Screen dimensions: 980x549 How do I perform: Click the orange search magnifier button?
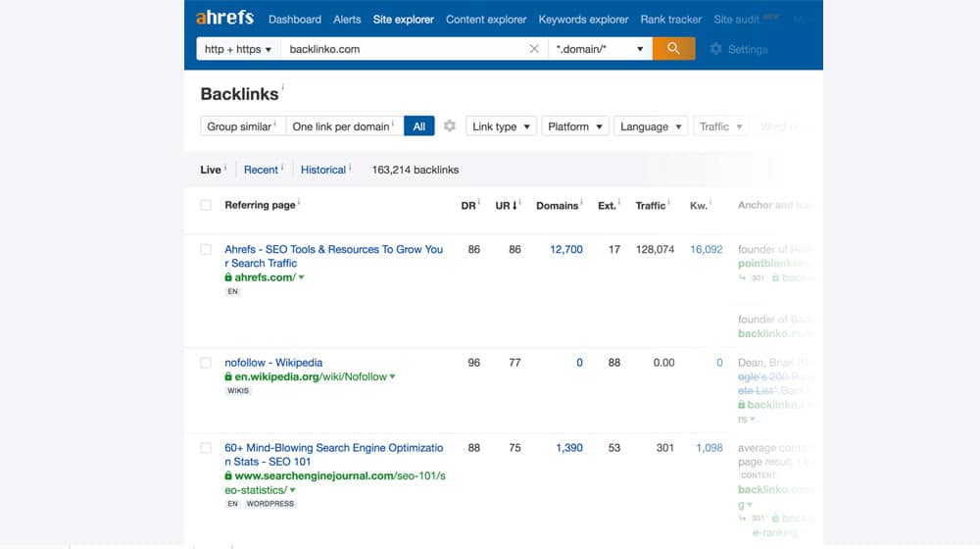(673, 49)
